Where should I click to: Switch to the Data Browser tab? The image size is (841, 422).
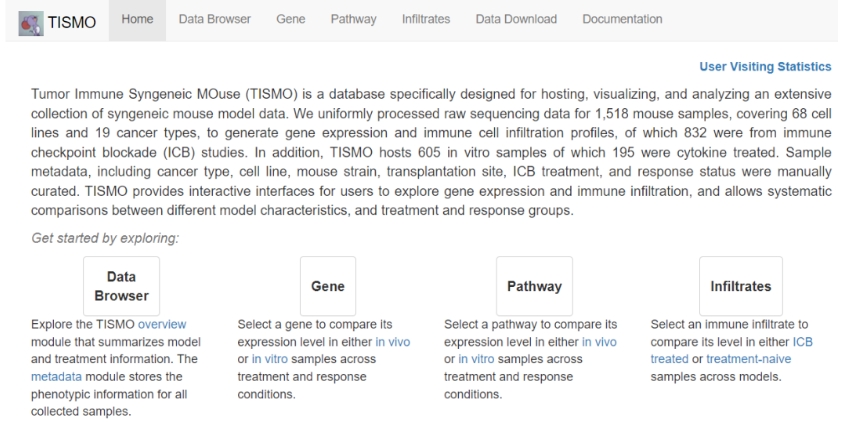coord(215,20)
